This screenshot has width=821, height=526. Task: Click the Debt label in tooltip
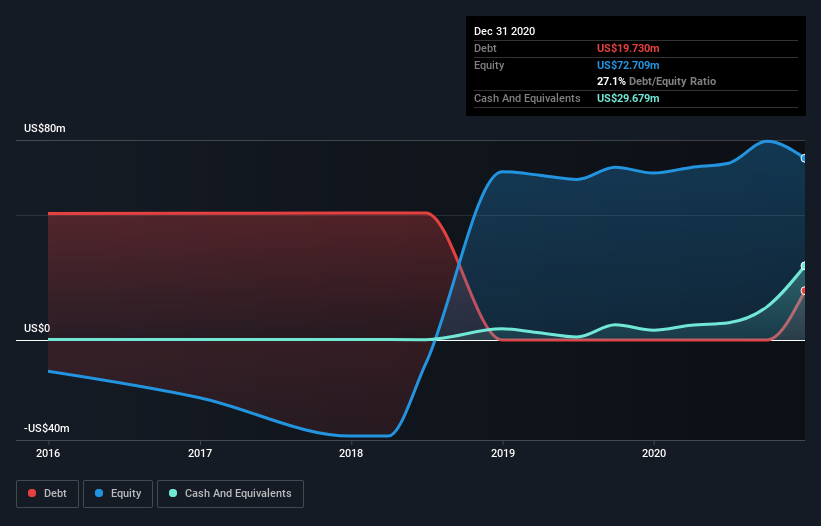(x=485, y=48)
